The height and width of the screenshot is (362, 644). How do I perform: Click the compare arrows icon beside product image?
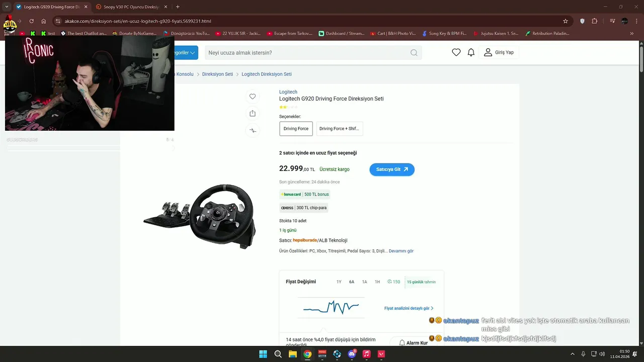click(x=253, y=131)
